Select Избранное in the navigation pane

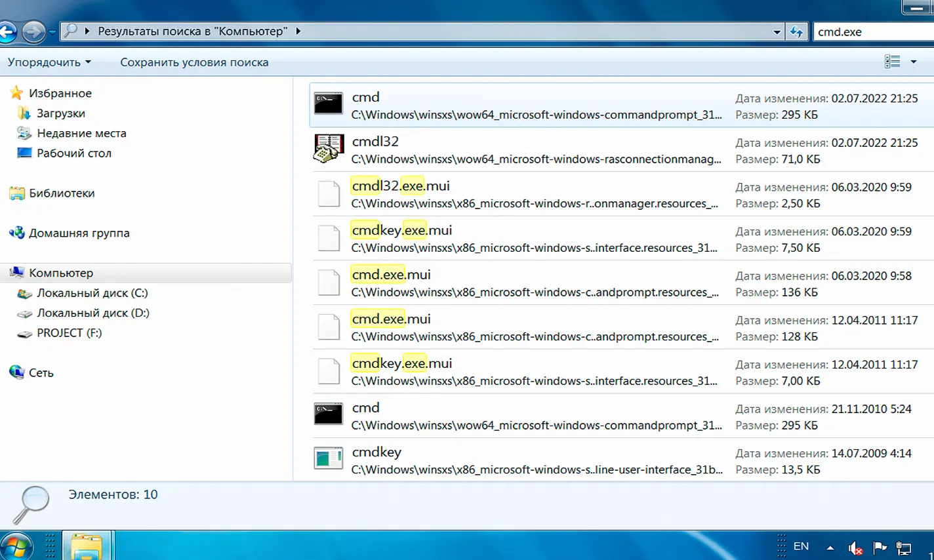coord(60,93)
